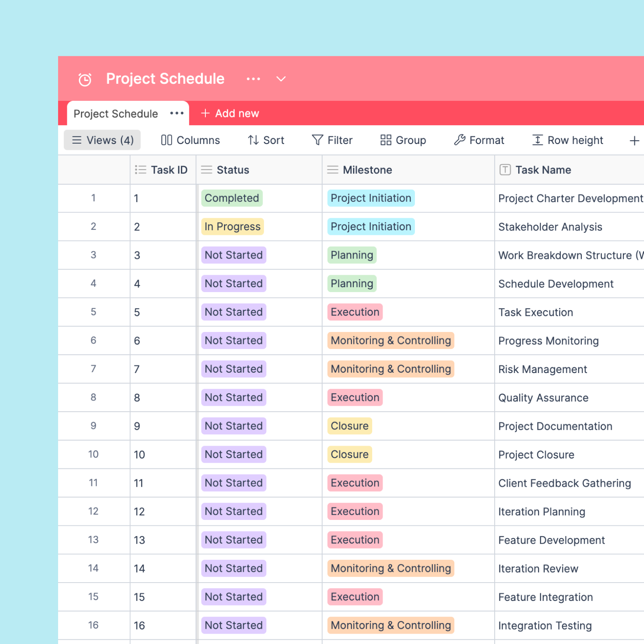
Task: Expand the dropdown chevron next to Project Schedule title
Action: [281, 79]
